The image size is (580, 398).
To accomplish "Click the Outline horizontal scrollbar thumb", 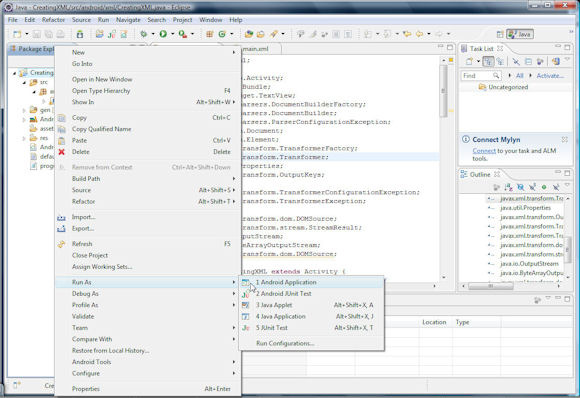I will tap(490, 286).
